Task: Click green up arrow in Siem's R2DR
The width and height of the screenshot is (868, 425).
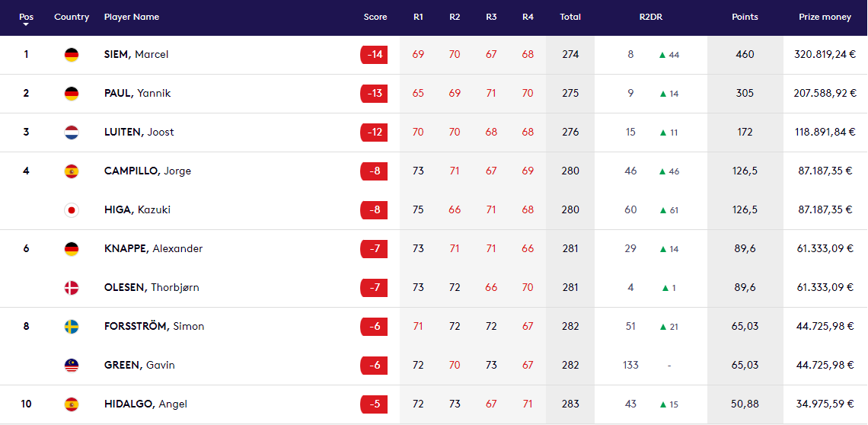Action: pos(662,55)
